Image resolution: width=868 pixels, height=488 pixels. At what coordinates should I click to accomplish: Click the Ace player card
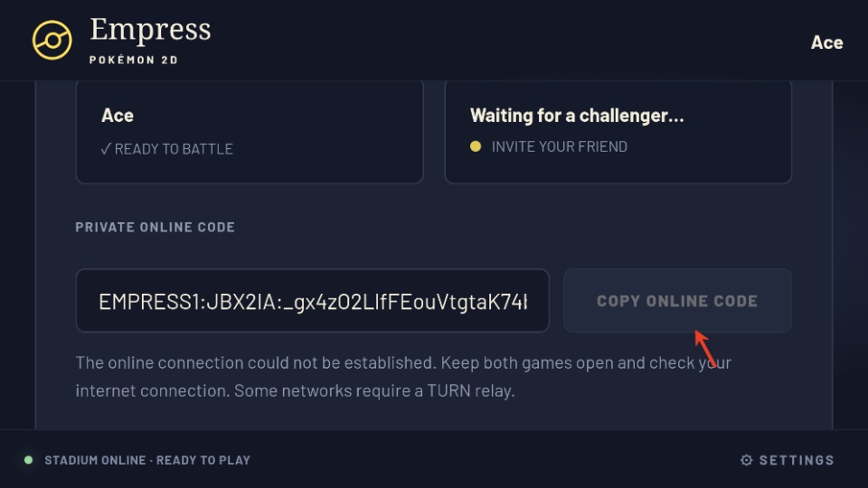coord(250,132)
